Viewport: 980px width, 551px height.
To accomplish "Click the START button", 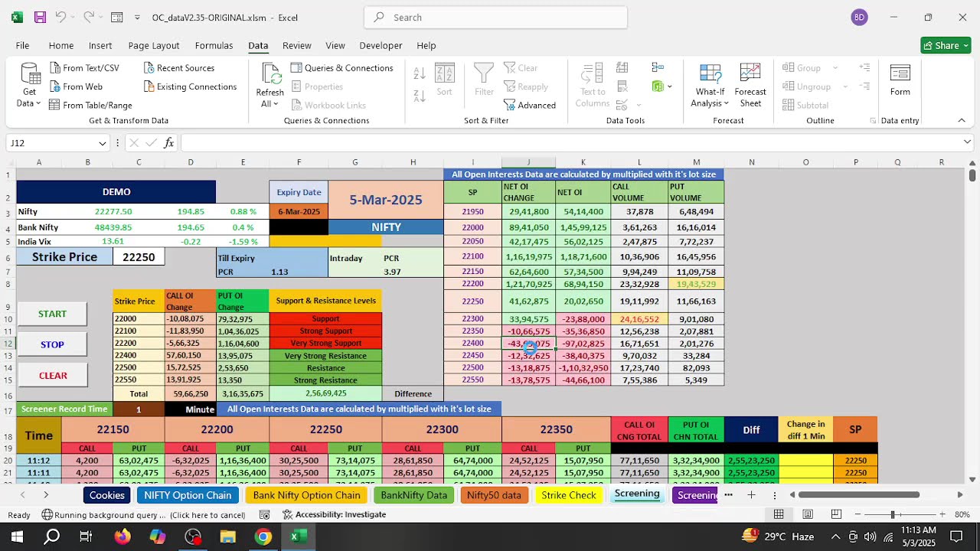I will (52, 314).
